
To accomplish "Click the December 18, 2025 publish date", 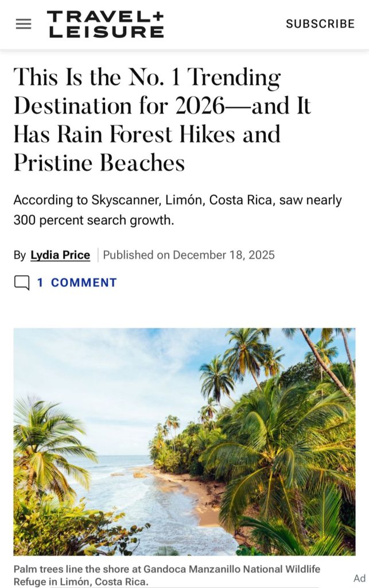I will coord(224,255).
